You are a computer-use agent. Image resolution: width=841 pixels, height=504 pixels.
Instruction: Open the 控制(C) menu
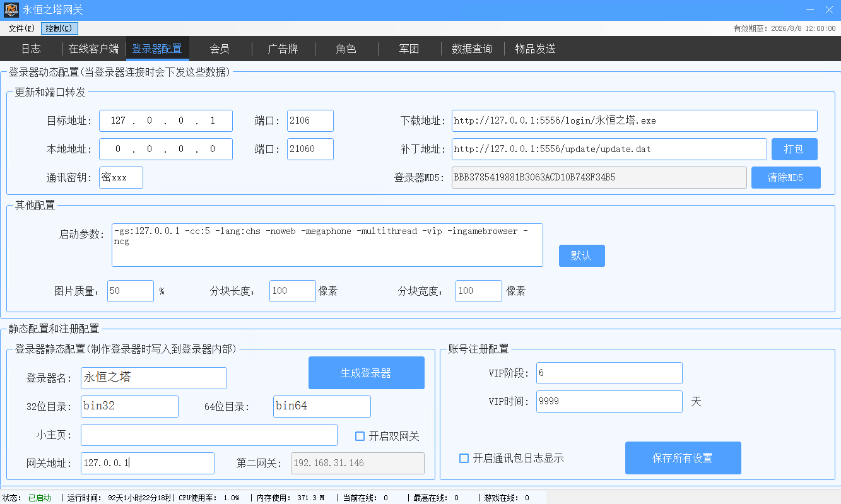click(59, 28)
